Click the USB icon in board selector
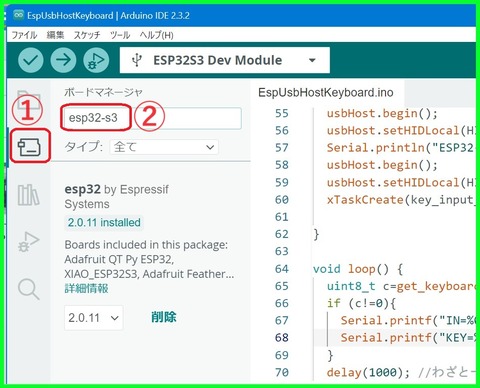The width and height of the screenshot is (480, 388). (x=137, y=60)
